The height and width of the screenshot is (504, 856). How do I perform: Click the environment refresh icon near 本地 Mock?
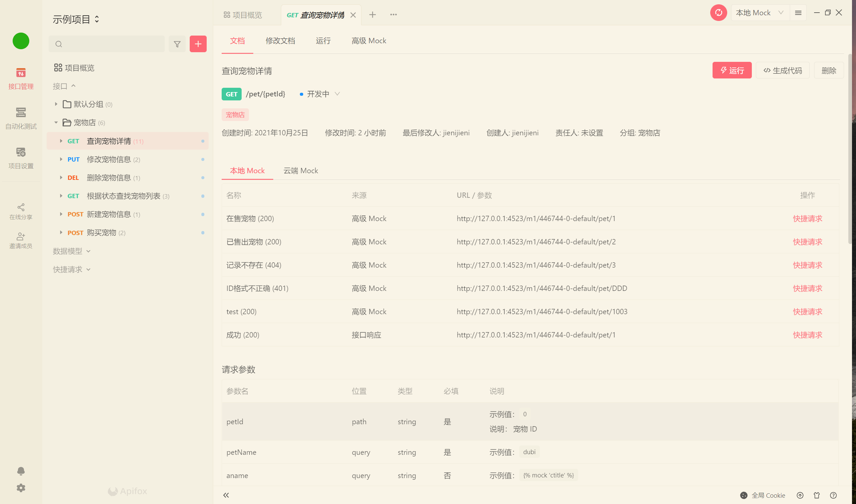pyautogui.click(x=719, y=13)
